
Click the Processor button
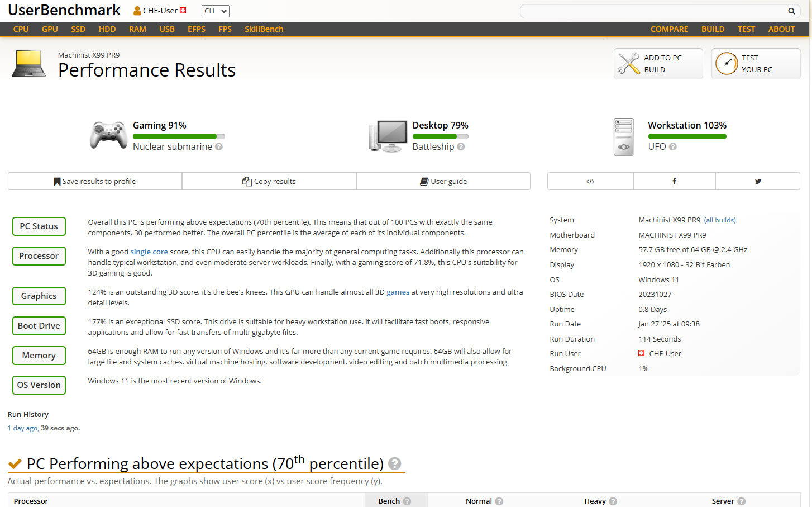click(39, 256)
